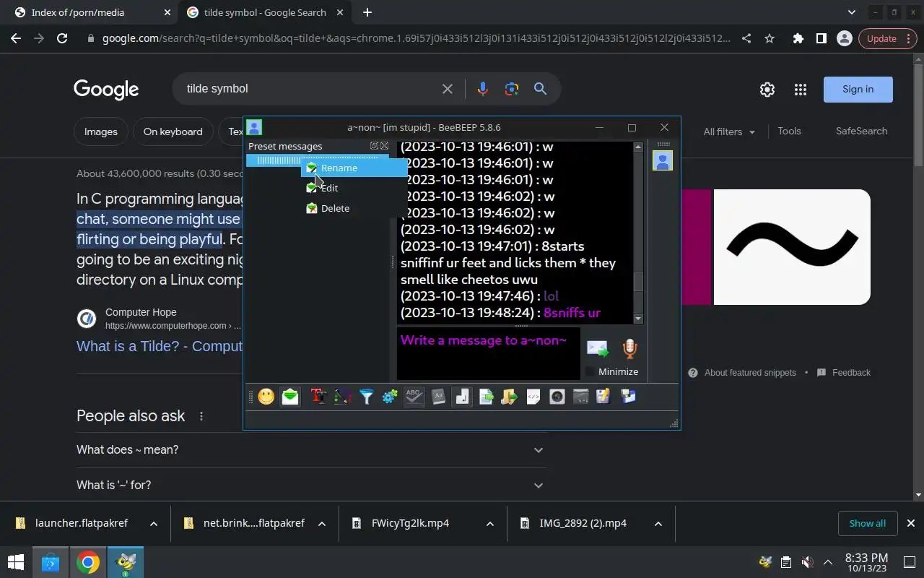Open BeeBEEP from the taskbar

125,562
